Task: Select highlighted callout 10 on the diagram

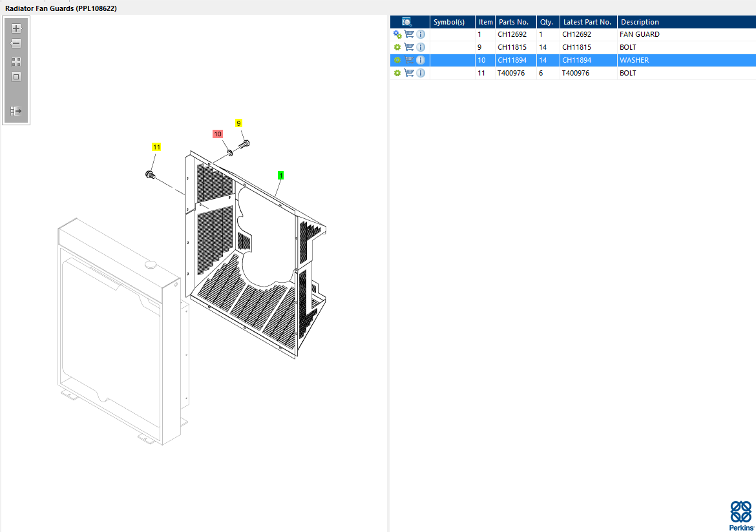Action: tap(218, 134)
